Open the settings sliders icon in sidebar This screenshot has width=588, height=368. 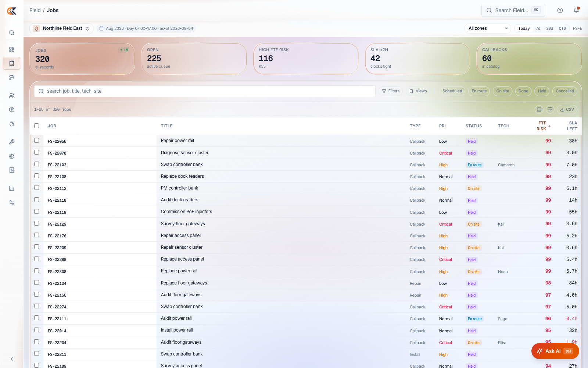[x=12, y=202]
